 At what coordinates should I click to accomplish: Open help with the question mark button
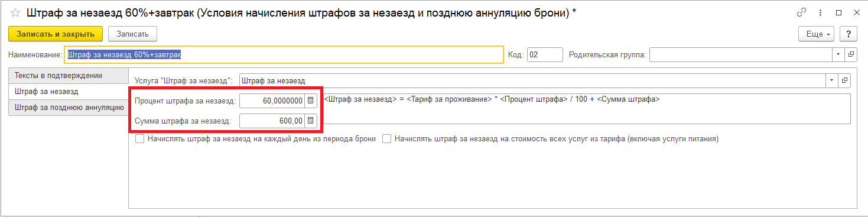point(849,34)
